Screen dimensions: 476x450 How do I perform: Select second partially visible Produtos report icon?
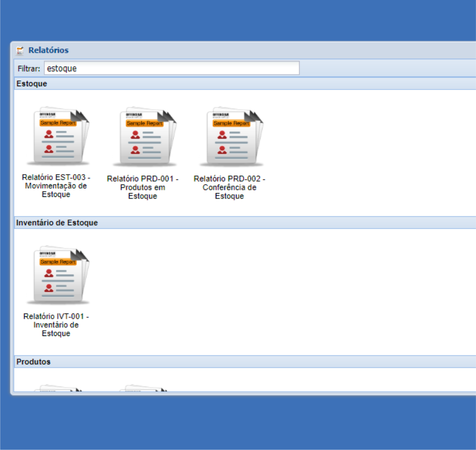(144, 388)
